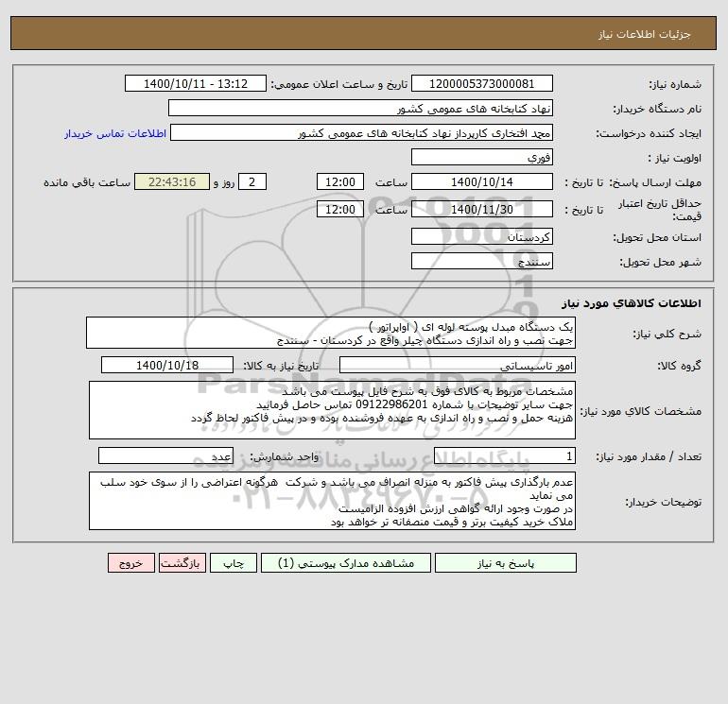Click the price validity time field next to 1400/11/30

point(340,209)
